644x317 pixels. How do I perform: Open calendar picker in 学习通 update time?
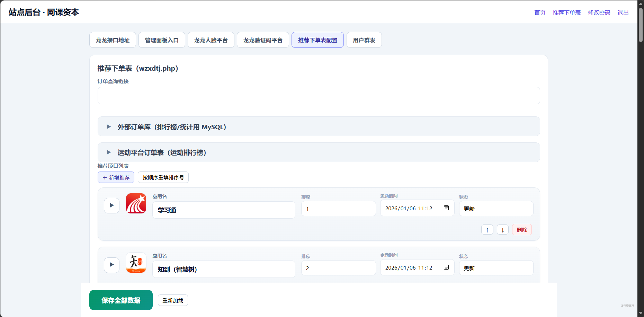coord(446,208)
